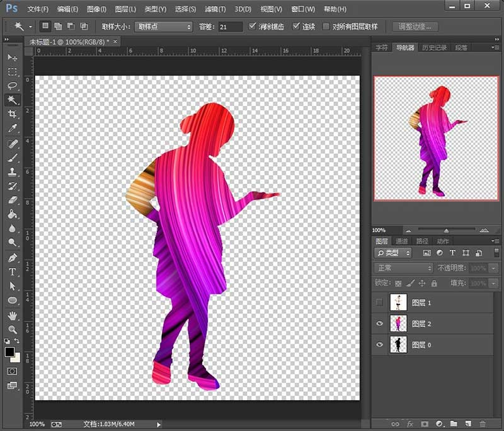Select the Lasso tool
Image resolution: width=504 pixels, height=431 pixels.
click(12, 85)
